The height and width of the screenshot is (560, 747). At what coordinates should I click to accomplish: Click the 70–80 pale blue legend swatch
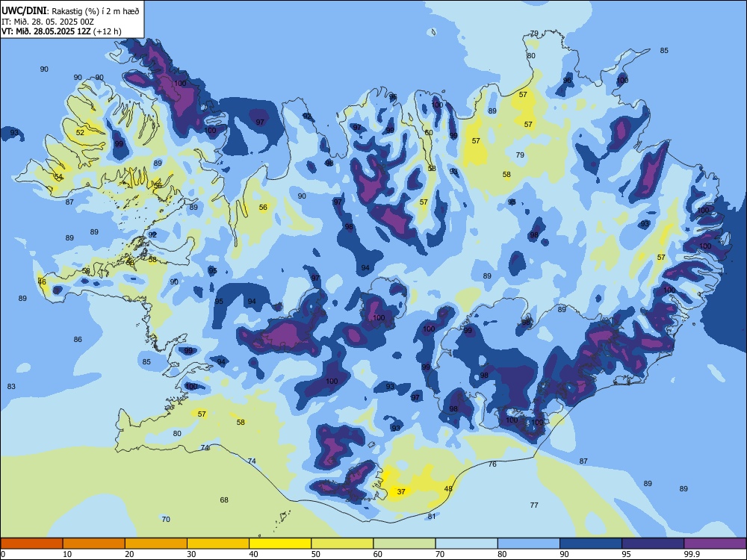tap(466, 544)
